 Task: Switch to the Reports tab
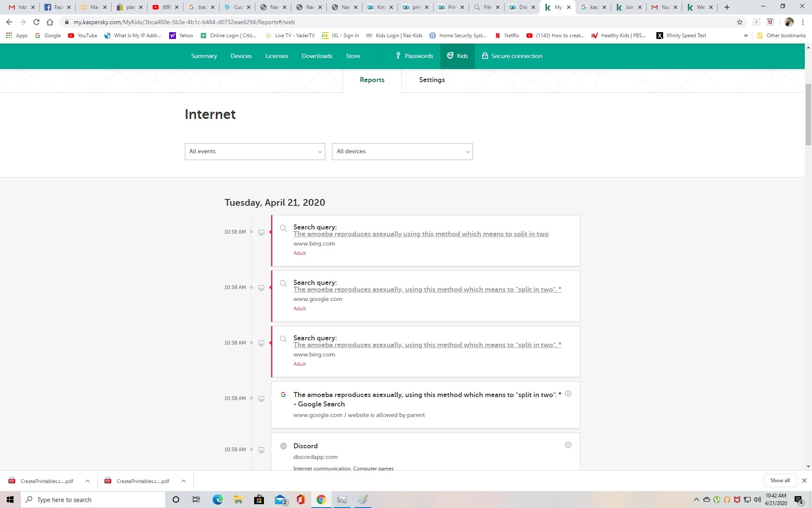coord(372,80)
